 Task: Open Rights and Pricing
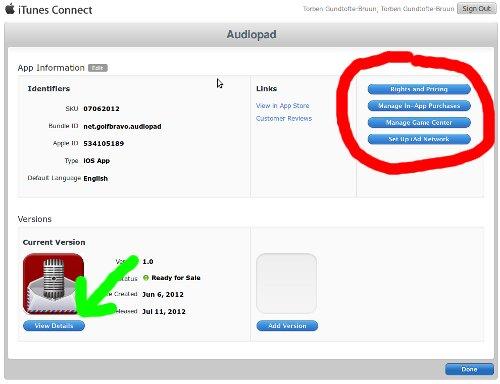coord(419,89)
